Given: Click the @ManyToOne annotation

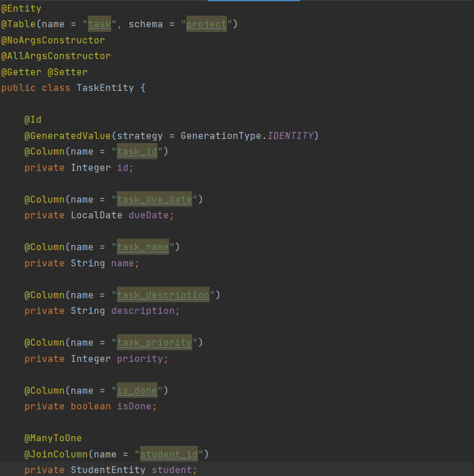Looking at the screenshot, I should point(53,438).
